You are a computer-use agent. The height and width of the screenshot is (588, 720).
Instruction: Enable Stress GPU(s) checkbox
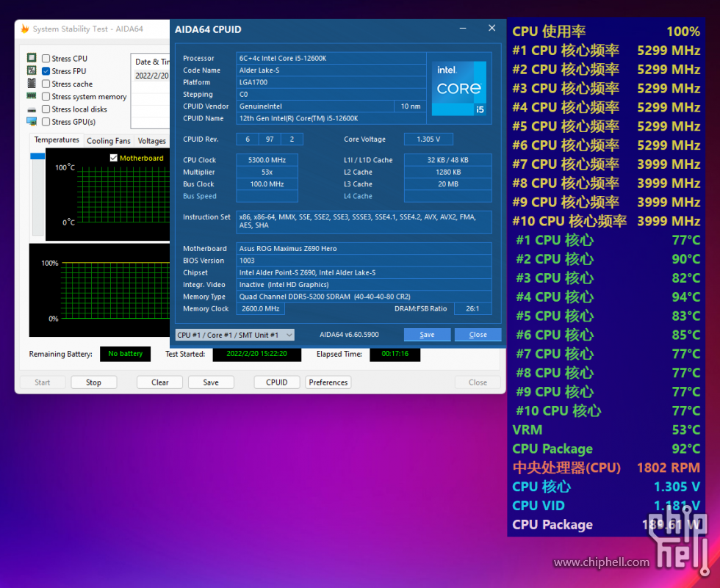[46, 122]
